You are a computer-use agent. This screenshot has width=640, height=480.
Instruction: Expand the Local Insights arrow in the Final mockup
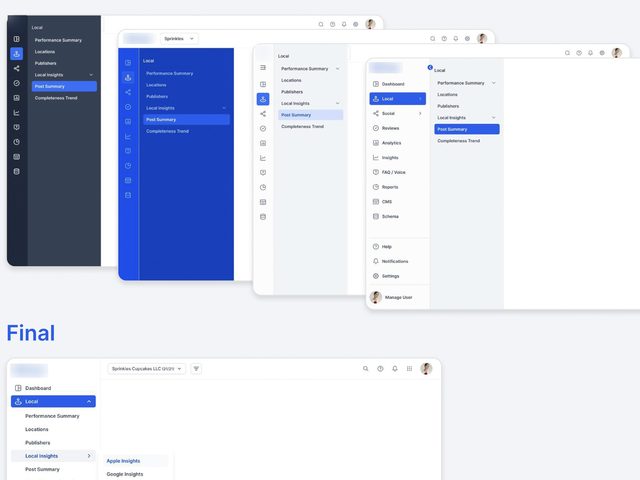(89, 456)
